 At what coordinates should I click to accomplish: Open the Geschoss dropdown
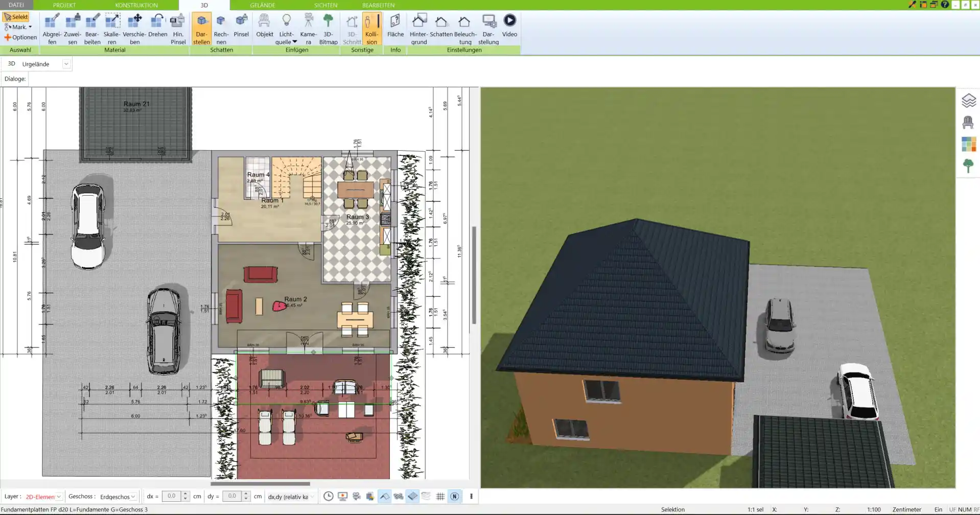click(x=118, y=497)
